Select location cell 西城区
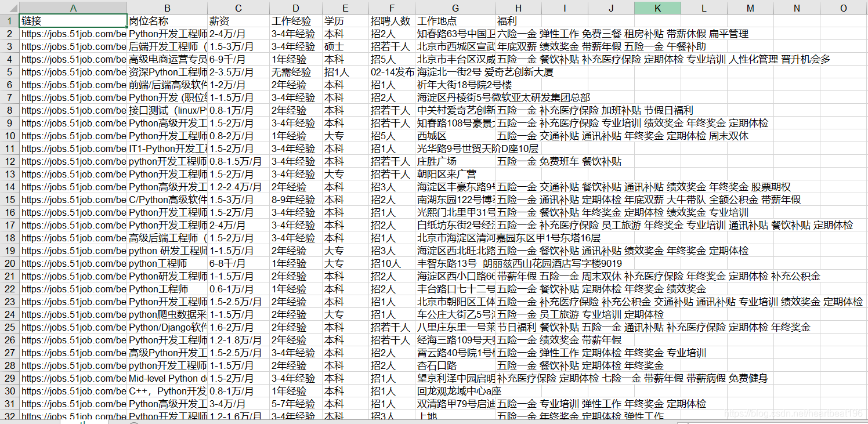 [x=455, y=136]
